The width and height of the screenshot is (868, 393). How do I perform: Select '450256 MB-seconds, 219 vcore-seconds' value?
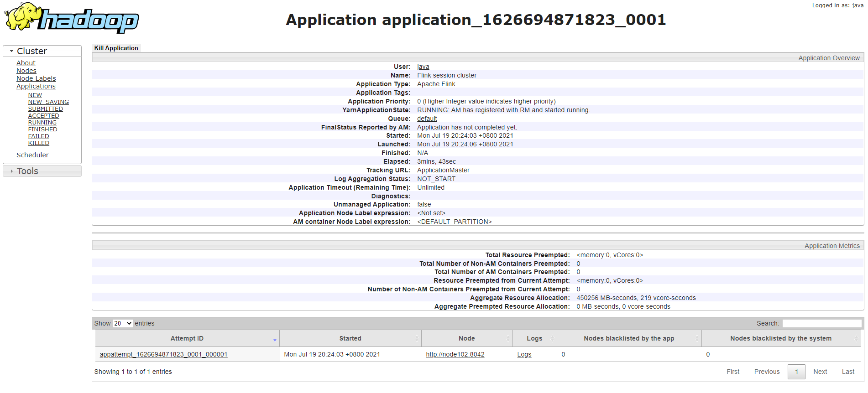click(x=636, y=298)
